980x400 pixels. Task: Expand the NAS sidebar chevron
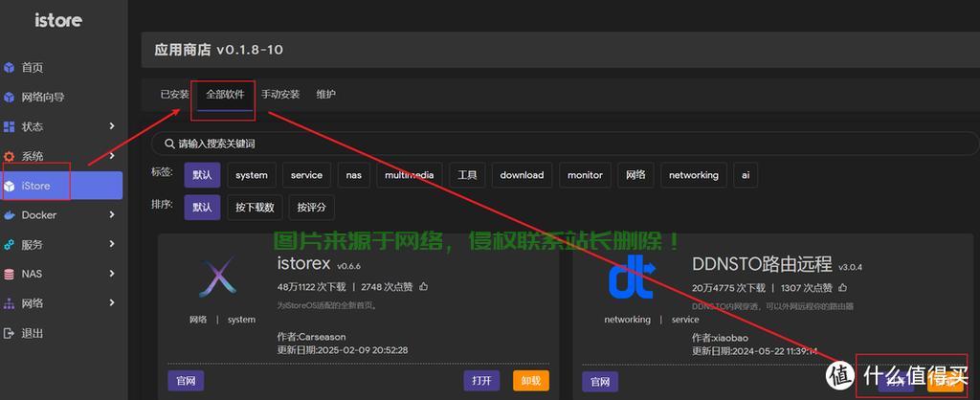[112, 273]
